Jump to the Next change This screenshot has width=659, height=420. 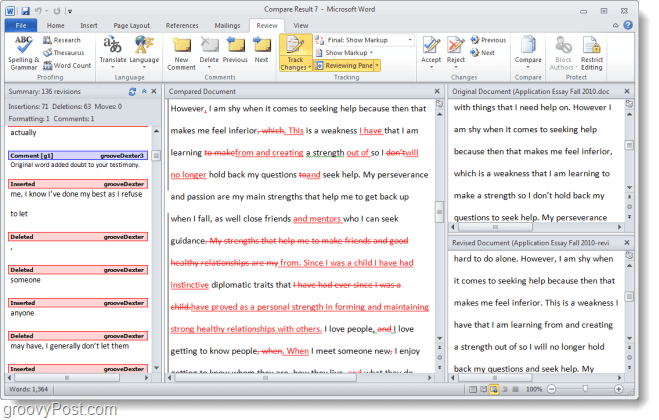[482, 53]
